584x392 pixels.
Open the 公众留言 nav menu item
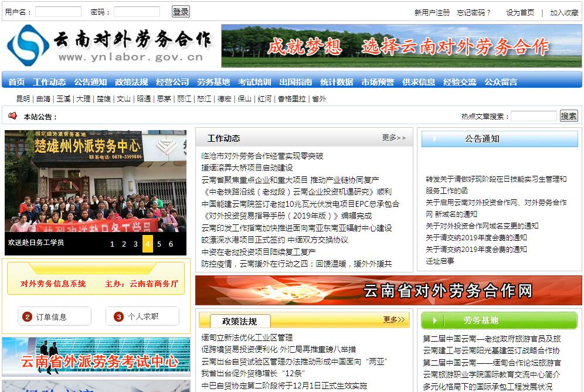[501, 82]
